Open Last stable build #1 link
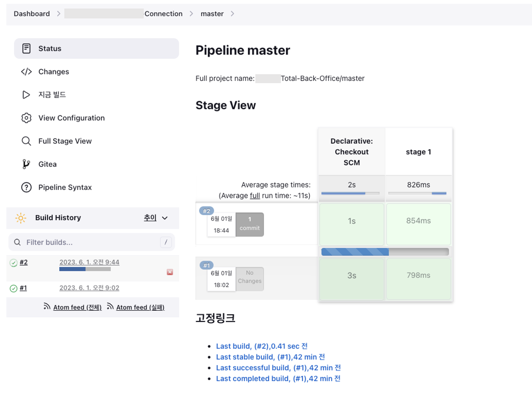Viewport: 532px width, 394px height. pyautogui.click(x=270, y=357)
